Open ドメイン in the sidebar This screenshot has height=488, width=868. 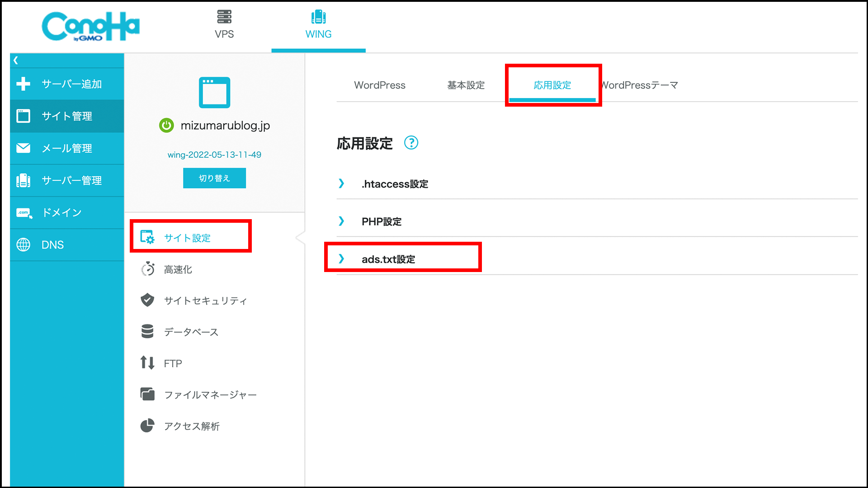(67, 212)
